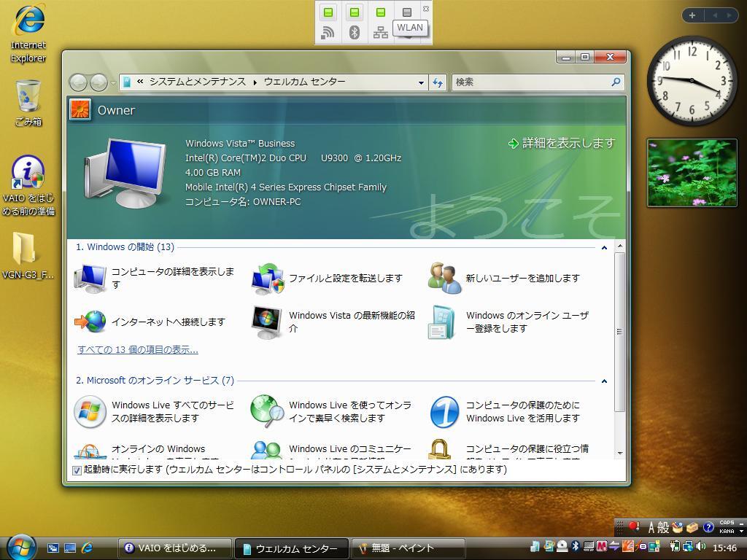Open language bar options arrow

click(x=741, y=531)
